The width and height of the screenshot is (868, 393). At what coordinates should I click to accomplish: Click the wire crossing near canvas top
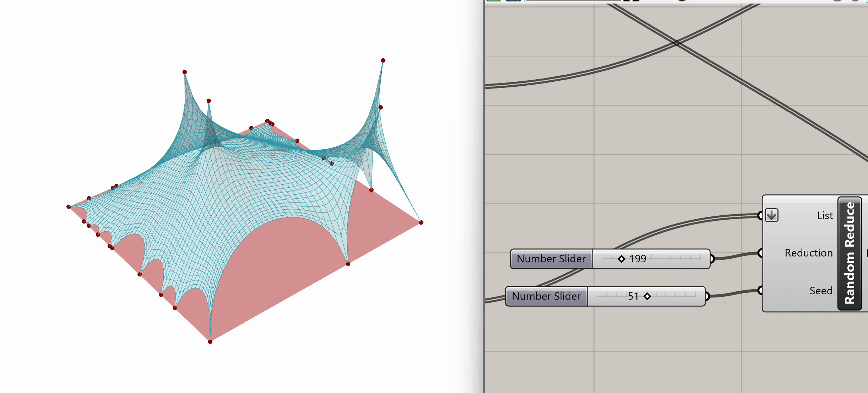pyautogui.click(x=676, y=43)
